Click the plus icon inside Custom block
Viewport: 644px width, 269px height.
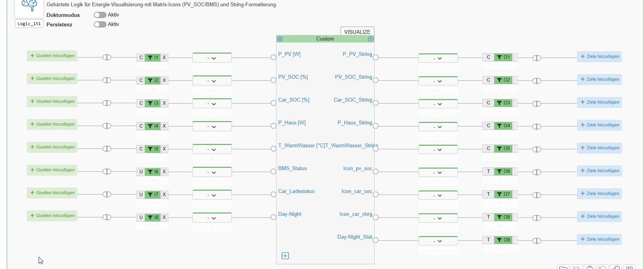click(x=285, y=256)
